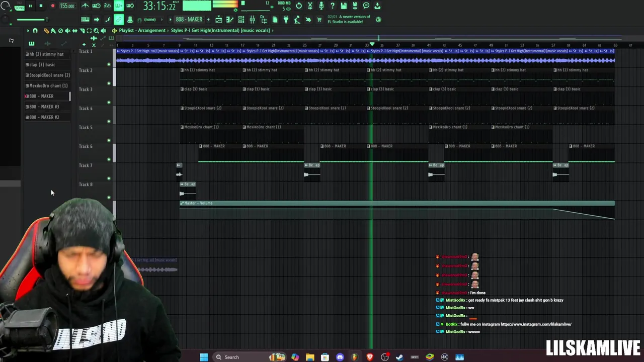The width and height of the screenshot is (644, 362).
Task: Toggle wait for input before recording
Action: [96, 6]
